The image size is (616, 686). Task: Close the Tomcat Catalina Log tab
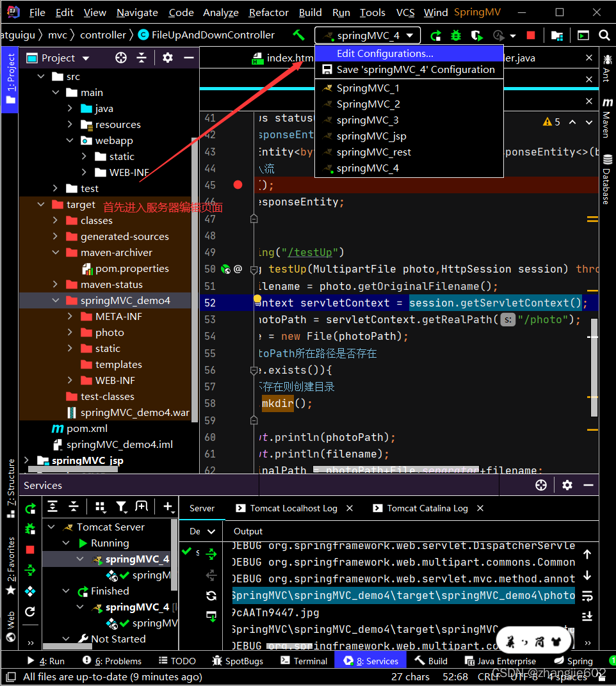point(480,508)
